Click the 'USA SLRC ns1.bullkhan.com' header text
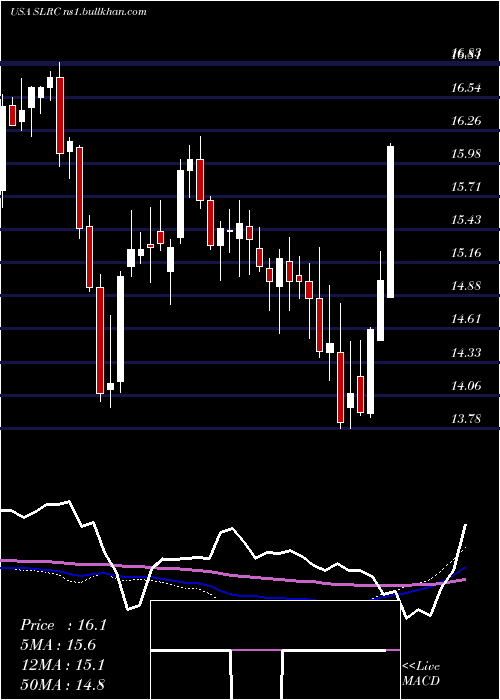The width and height of the screenshot is (500, 700). point(78,12)
